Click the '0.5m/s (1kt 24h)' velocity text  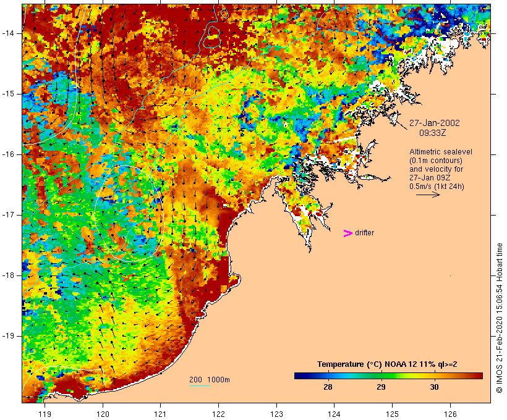coord(437,187)
